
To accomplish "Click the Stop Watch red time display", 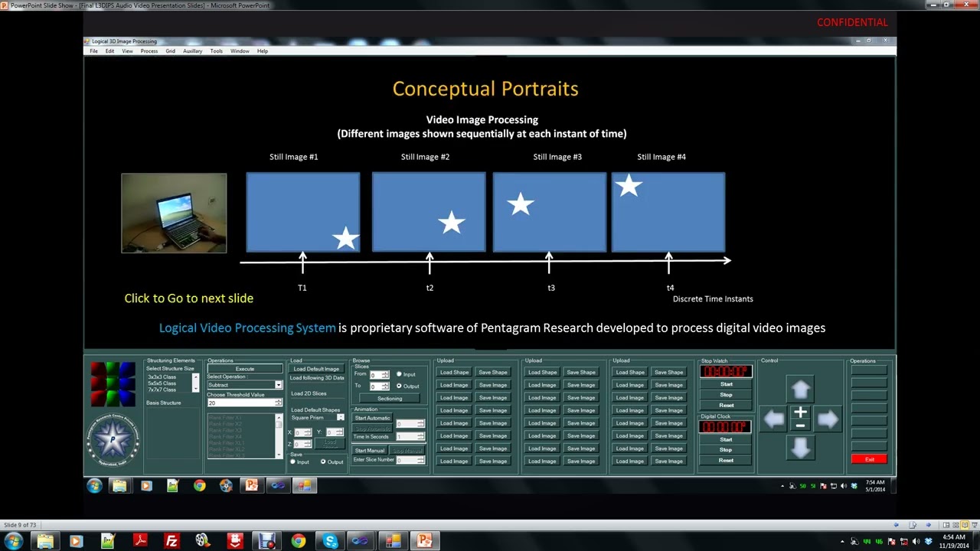I will tap(726, 372).
